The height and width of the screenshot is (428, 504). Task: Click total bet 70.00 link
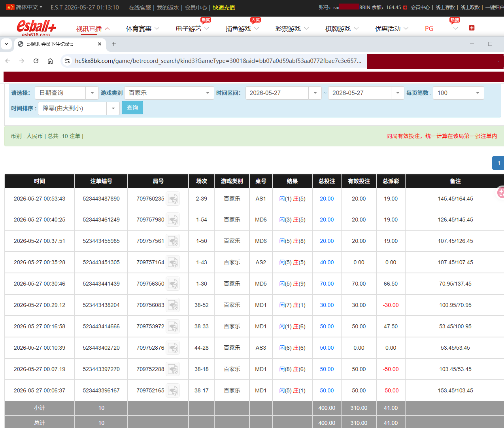pyautogui.click(x=327, y=284)
